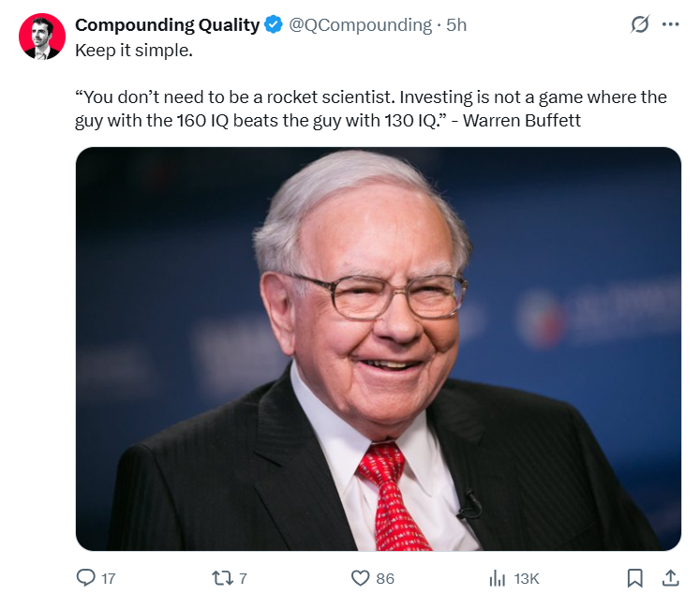Screen dimensions: 700x595
Task: Open the Grok explain icon
Action: (640, 24)
